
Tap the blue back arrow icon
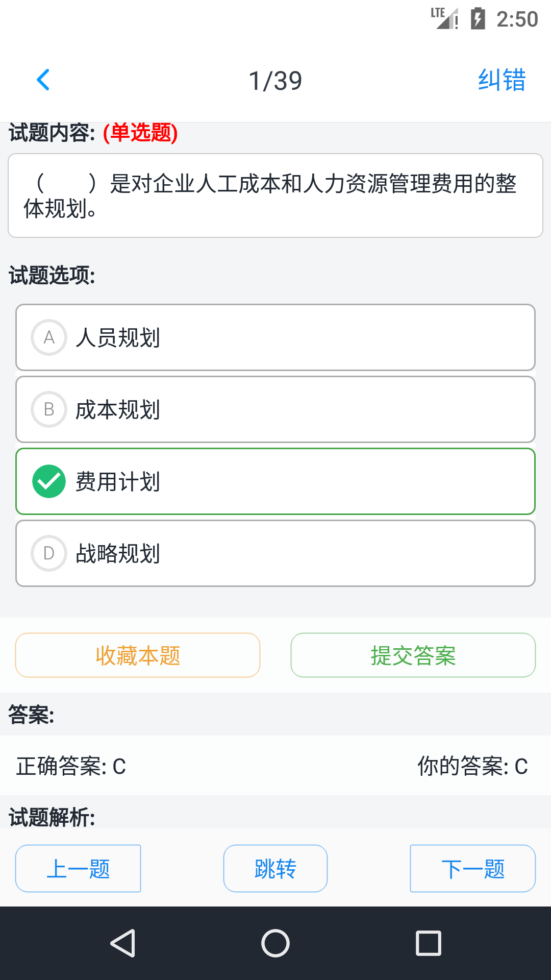tap(43, 80)
